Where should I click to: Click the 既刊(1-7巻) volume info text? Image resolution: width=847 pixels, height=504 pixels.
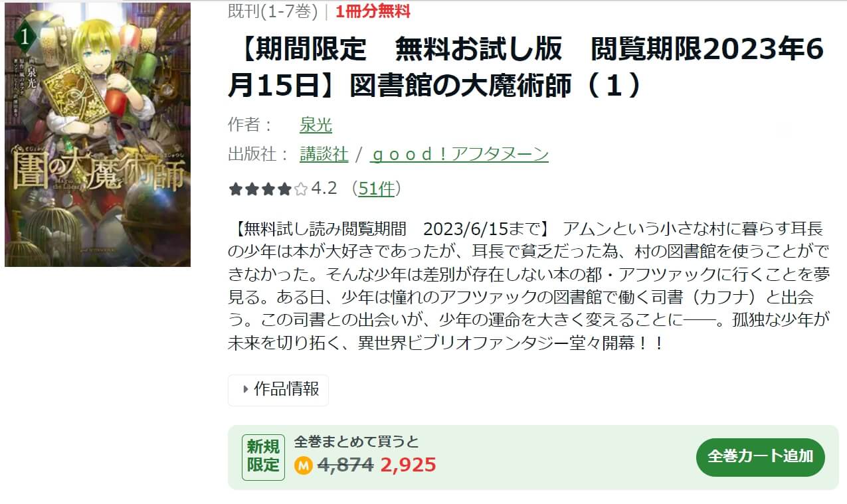(278, 11)
